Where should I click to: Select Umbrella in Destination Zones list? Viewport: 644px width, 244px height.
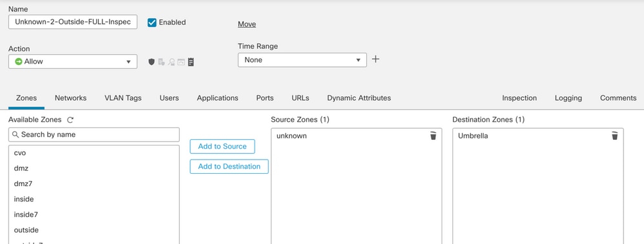[x=473, y=136]
